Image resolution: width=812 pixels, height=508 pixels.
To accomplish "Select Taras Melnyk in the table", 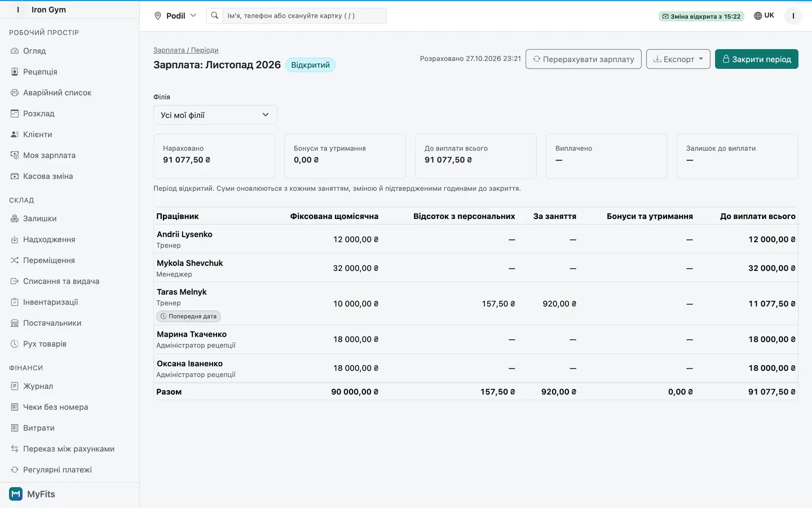I will pos(182,292).
